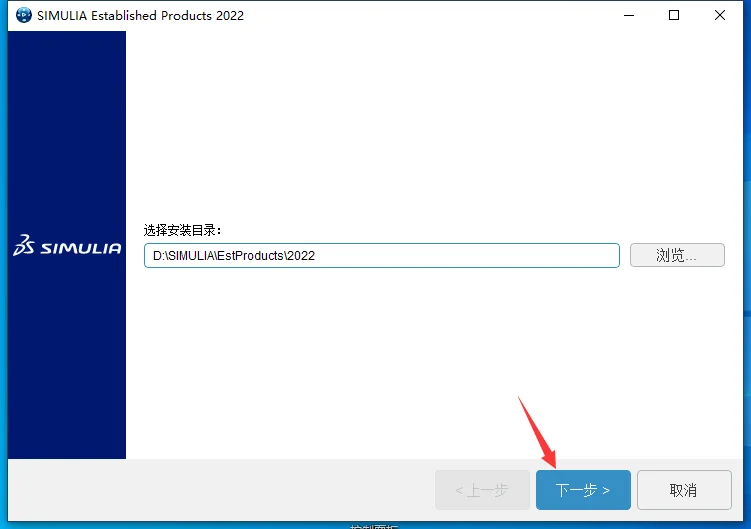The image size is (751, 529).
Task: Close the SIMULIA Established Products window
Action: [719, 15]
